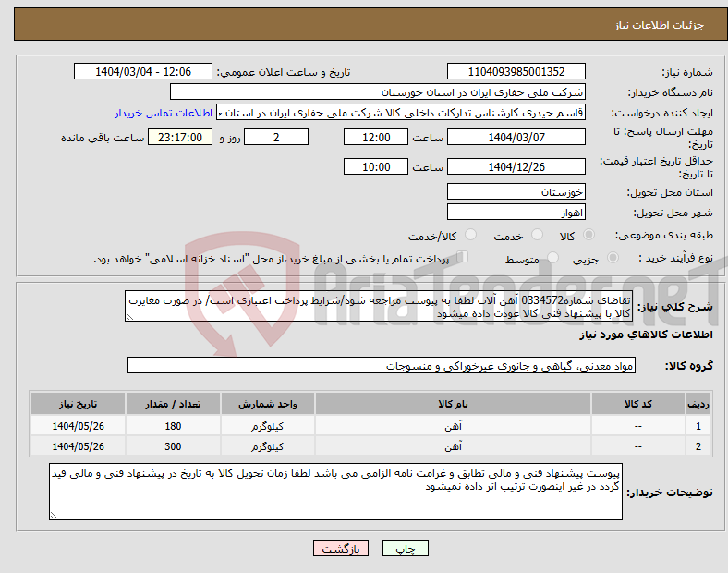728x573 pixels.
Task: Click the واحد شمارش column header
Action: (x=267, y=404)
